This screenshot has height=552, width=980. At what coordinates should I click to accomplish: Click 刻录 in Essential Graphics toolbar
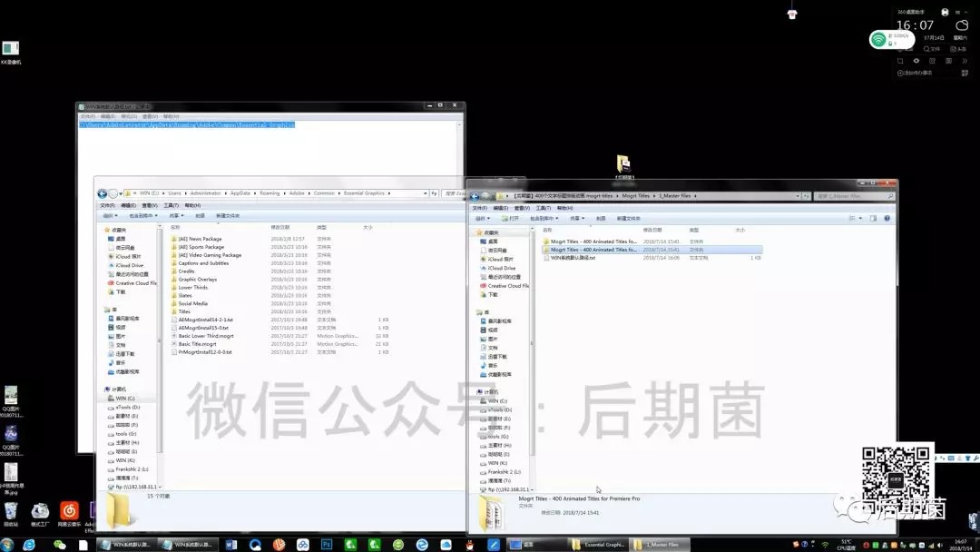pyautogui.click(x=200, y=216)
